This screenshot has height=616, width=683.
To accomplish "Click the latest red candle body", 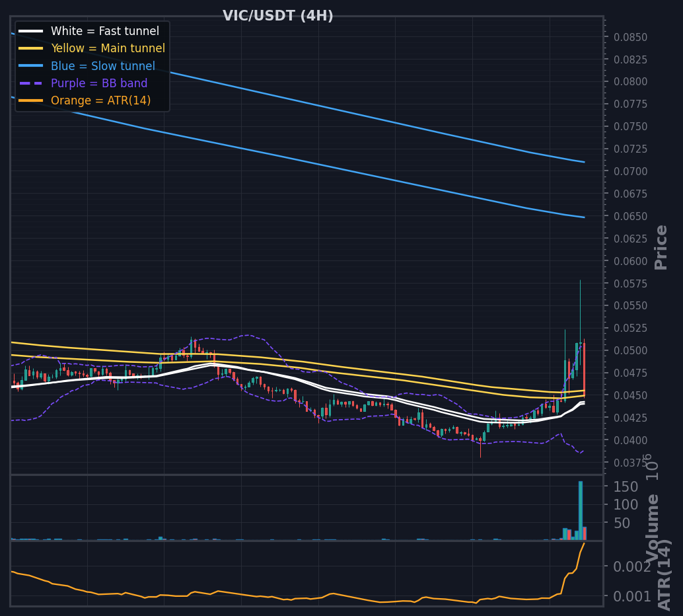I will 584,369.
